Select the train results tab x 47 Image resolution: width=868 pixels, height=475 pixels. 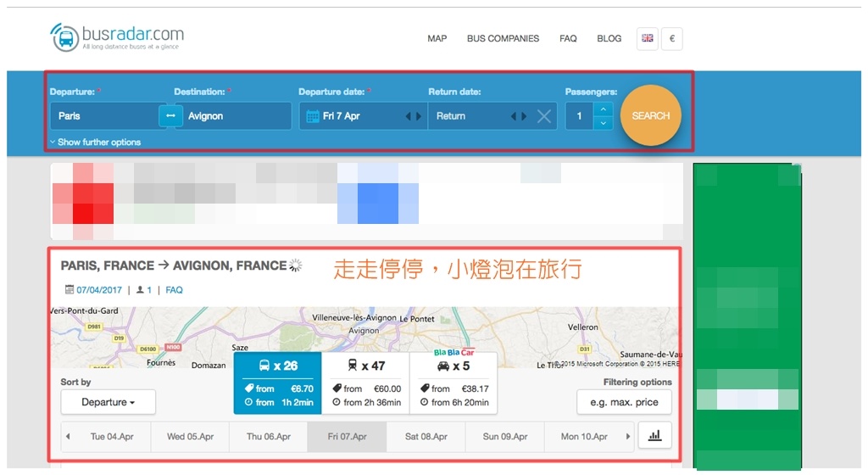pos(365,383)
